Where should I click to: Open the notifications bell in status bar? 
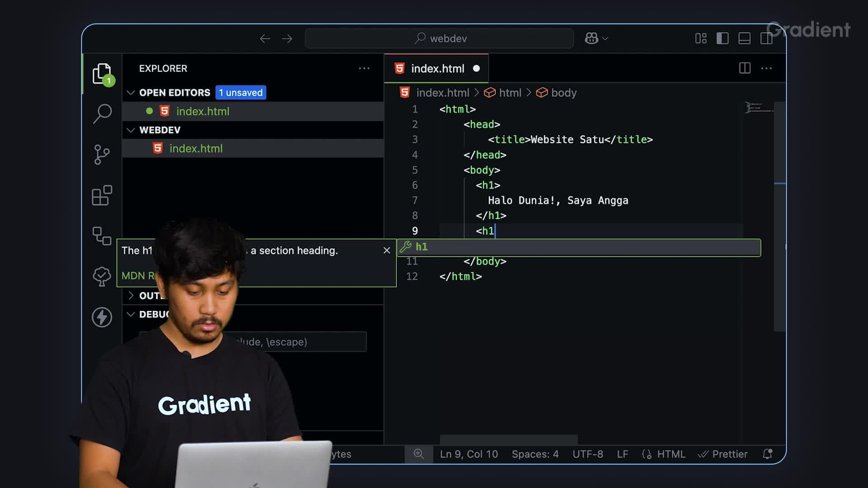(x=767, y=454)
